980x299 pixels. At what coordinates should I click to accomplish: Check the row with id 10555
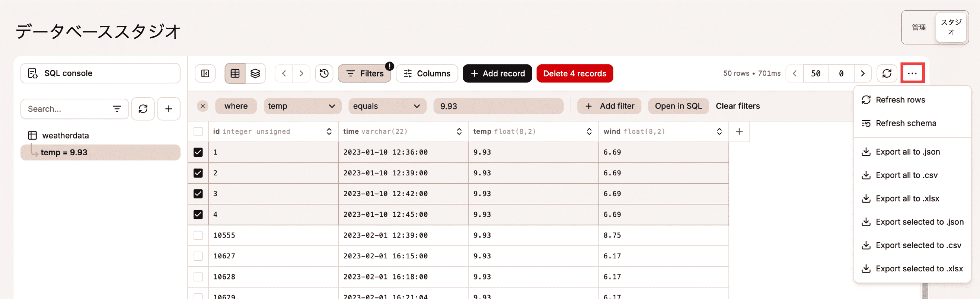pos(198,236)
